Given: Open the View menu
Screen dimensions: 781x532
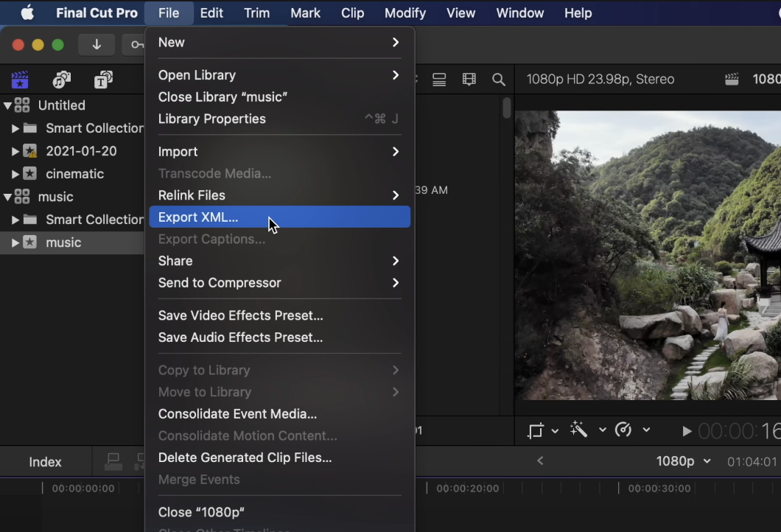Looking at the screenshot, I should [x=460, y=13].
